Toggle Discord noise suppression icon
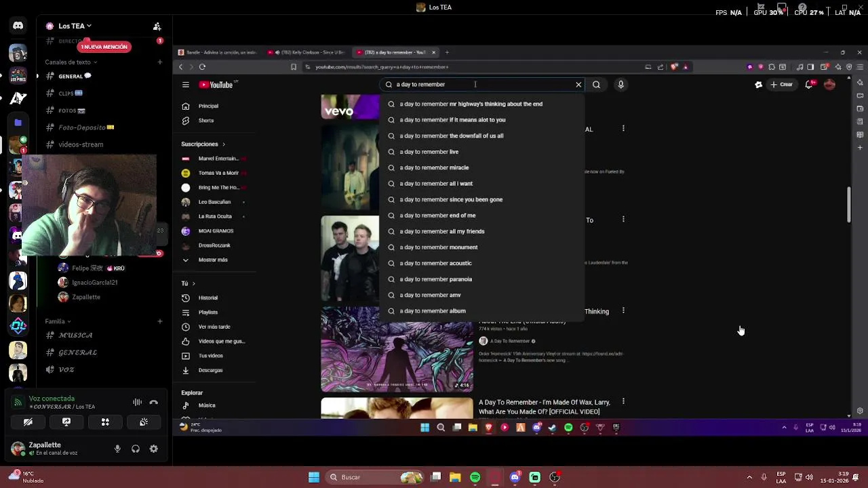The image size is (868, 488). click(137, 402)
